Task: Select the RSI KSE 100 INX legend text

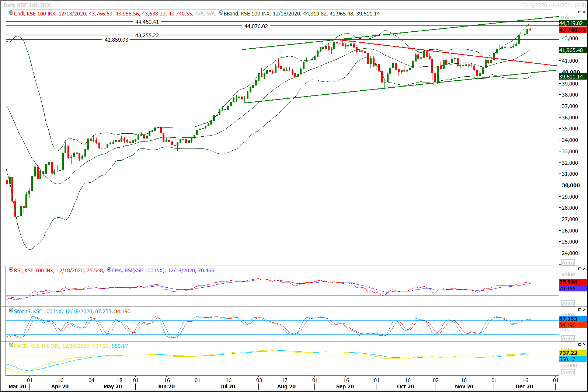Action: [59, 270]
